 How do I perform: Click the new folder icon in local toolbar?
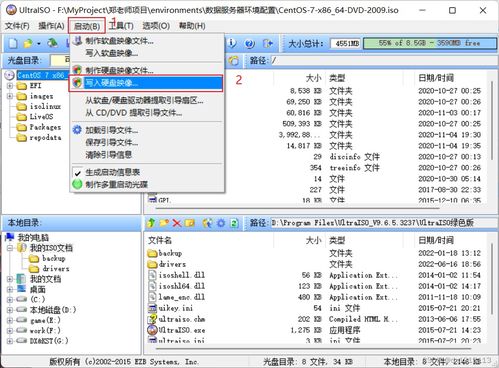click(164, 223)
